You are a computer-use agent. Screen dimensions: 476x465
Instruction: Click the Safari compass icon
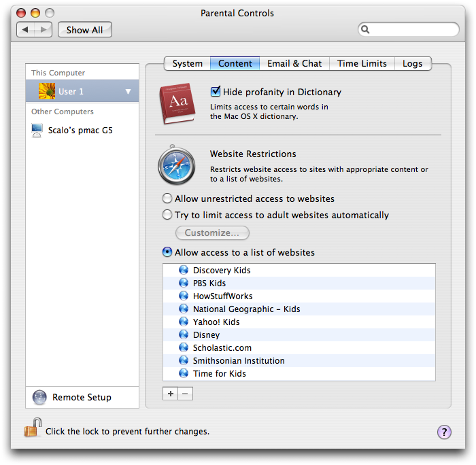click(176, 165)
